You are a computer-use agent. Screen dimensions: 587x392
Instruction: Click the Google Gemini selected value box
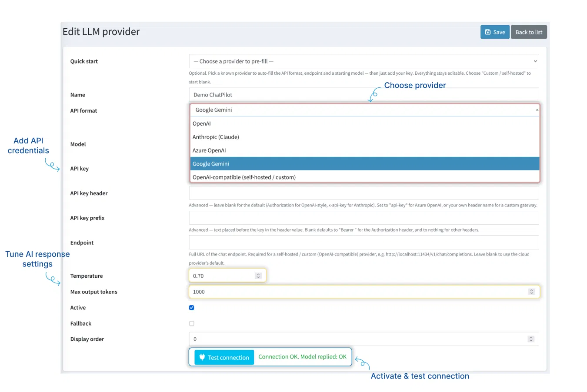[365, 110]
